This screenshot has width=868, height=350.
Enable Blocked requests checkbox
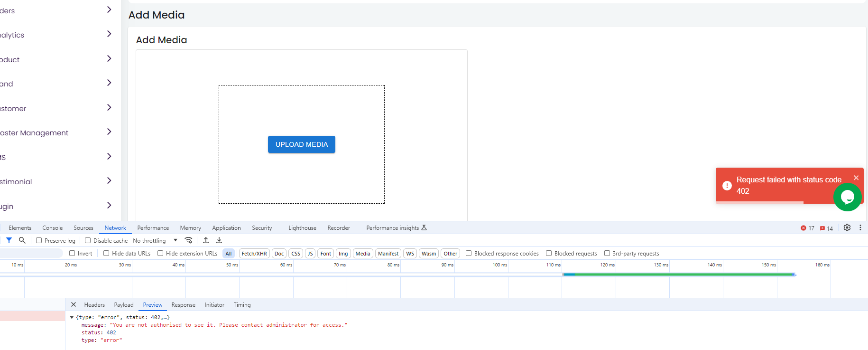[x=549, y=253]
